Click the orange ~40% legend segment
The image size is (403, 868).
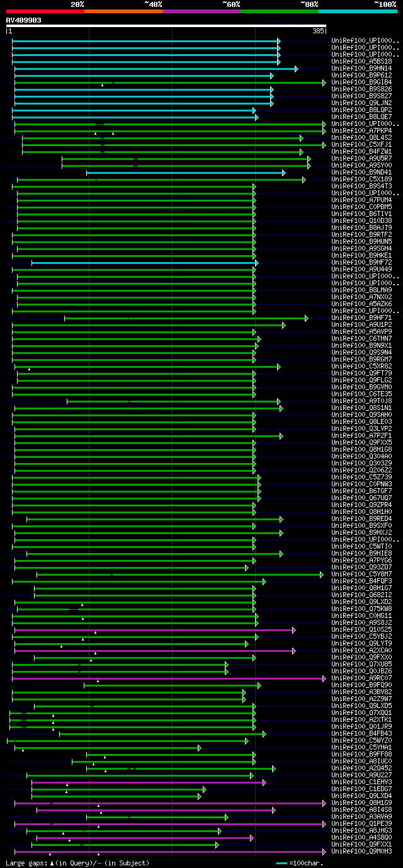click(123, 11)
